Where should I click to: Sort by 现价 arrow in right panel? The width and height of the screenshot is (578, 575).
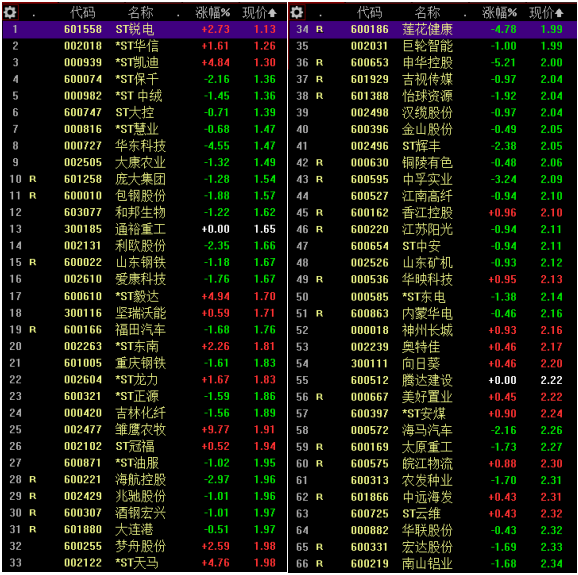[x=559, y=13]
